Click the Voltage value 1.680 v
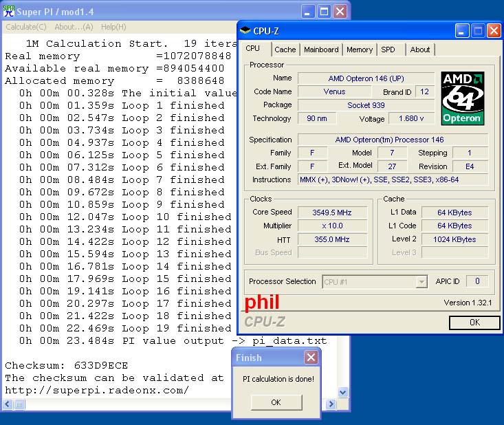Viewport: 504px width, 425px height. (x=411, y=118)
